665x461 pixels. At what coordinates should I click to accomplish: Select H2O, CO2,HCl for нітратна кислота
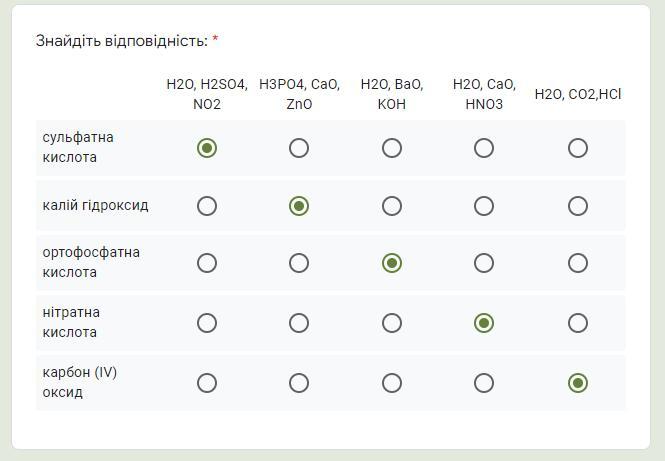pyautogui.click(x=577, y=323)
